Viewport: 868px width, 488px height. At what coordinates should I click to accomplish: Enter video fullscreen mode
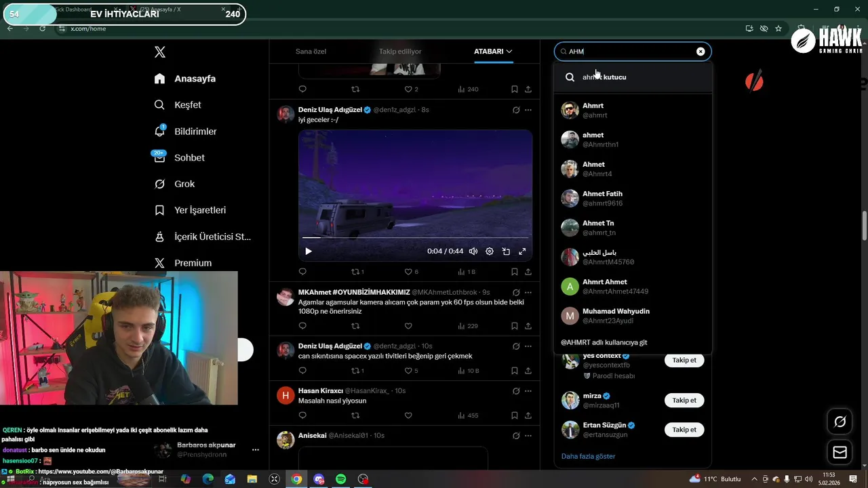point(522,251)
